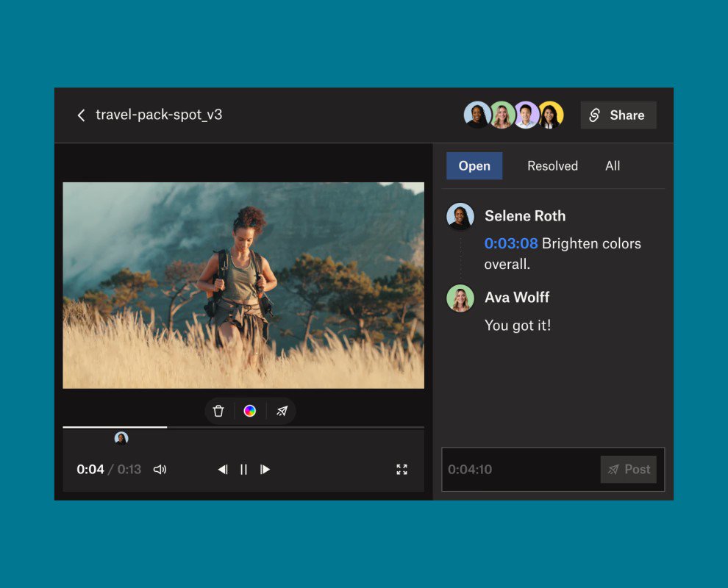This screenshot has width=728, height=588.
Task: Post the comment
Action: click(628, 469)
